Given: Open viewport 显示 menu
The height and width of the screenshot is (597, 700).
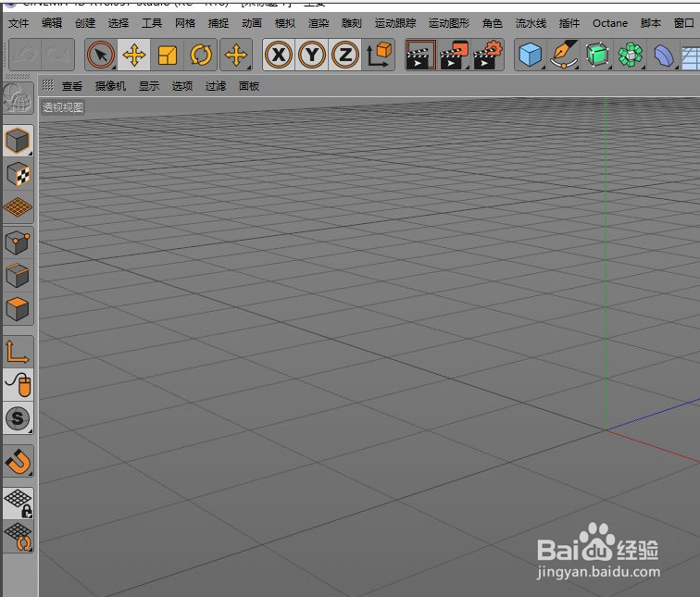Looking at the screenshot, I should [x=149, y=86].
